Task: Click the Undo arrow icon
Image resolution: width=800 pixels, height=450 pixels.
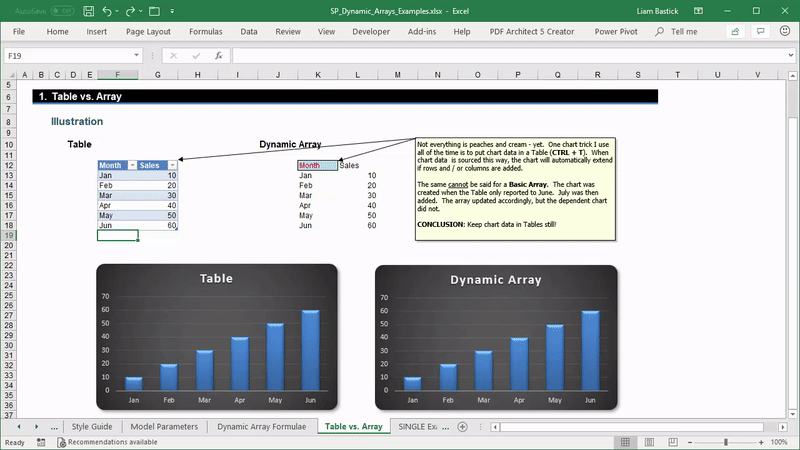Action: [x=108, y=11]
